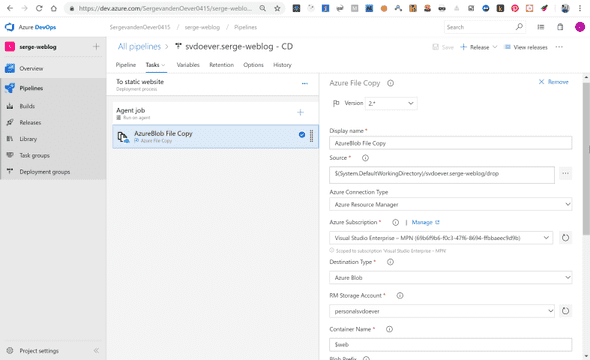590x360 pixels.
Task: Refresh the RM Storage Account list
Action: click(x=565, y=311)
